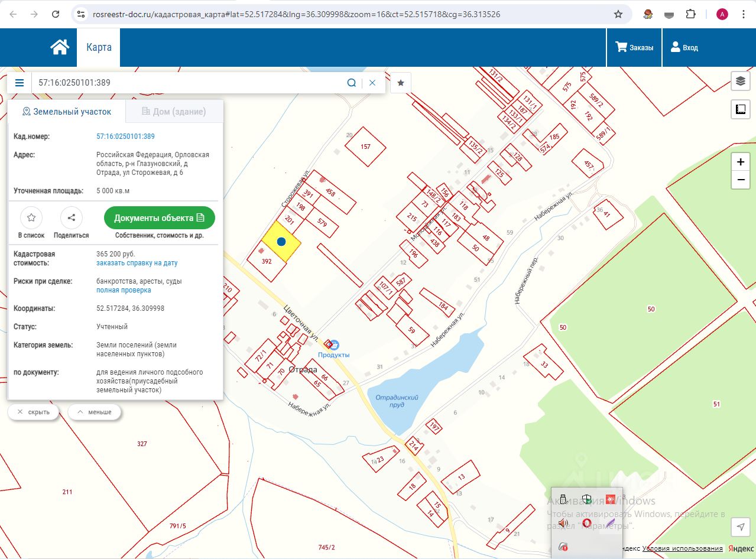Activate the ruler measurement tool
Viewport: 756px width, 559px height.
(x=740, y=109)
